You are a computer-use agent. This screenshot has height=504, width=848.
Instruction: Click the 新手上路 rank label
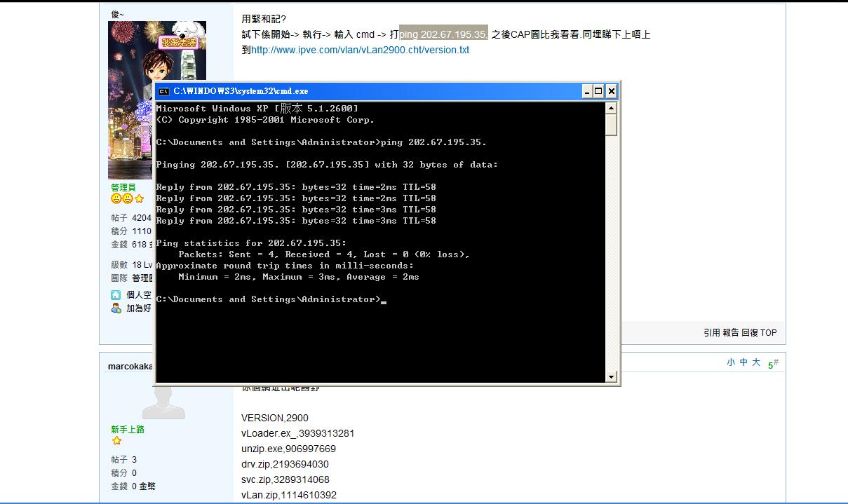128,429
